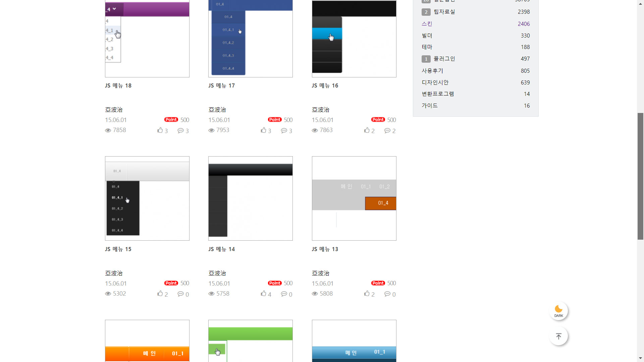Click the comment bubble icon under JS 메뉴 13
The height and width of the screenshot is (362, 644).
(387, 294)
